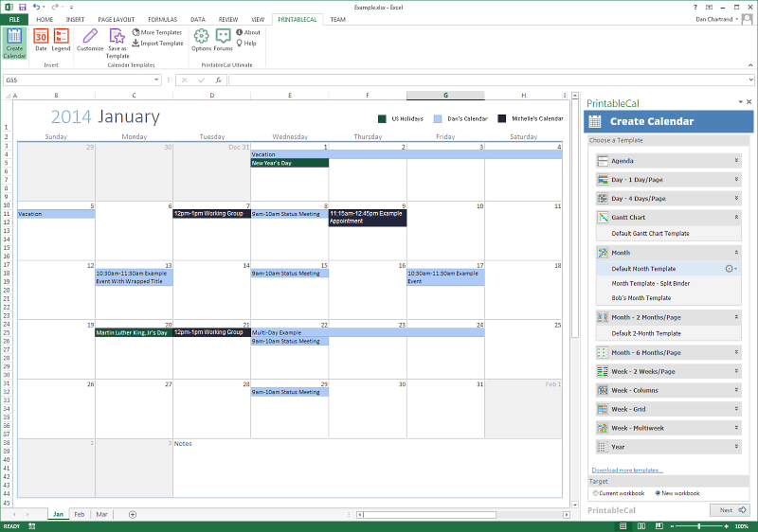Click the New Year's Day event
758x532 pixels.
(290, 163)
